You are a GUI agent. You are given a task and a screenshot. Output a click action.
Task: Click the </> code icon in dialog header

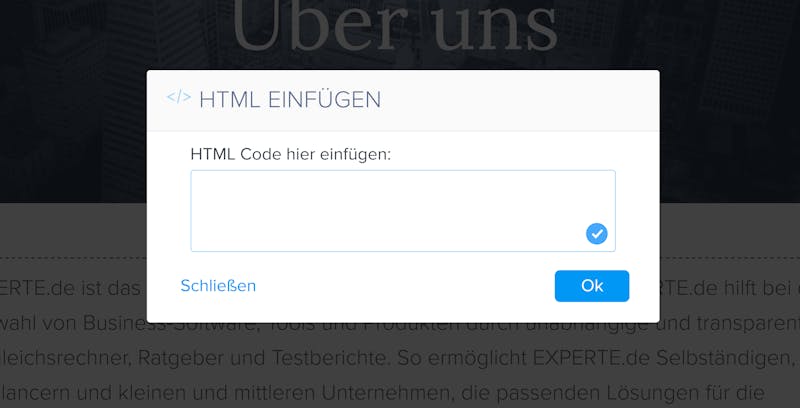[x=179, y=96]
